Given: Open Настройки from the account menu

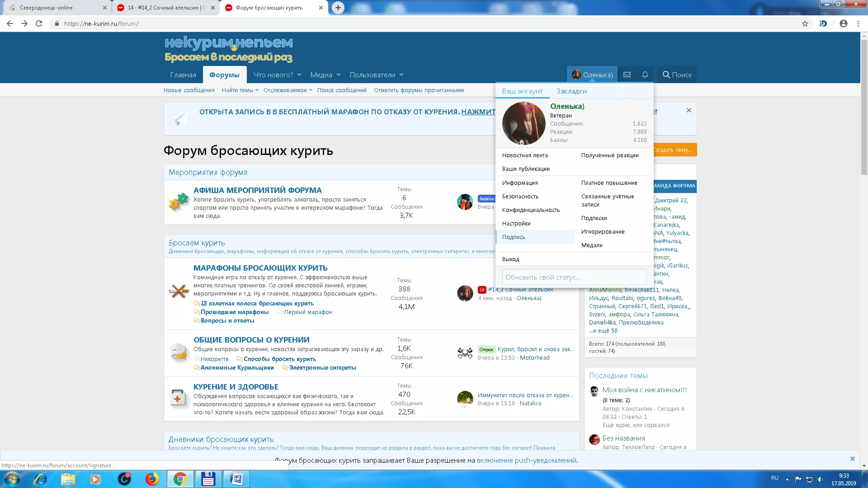Looking at the screenshot, I should pos(516,223).
